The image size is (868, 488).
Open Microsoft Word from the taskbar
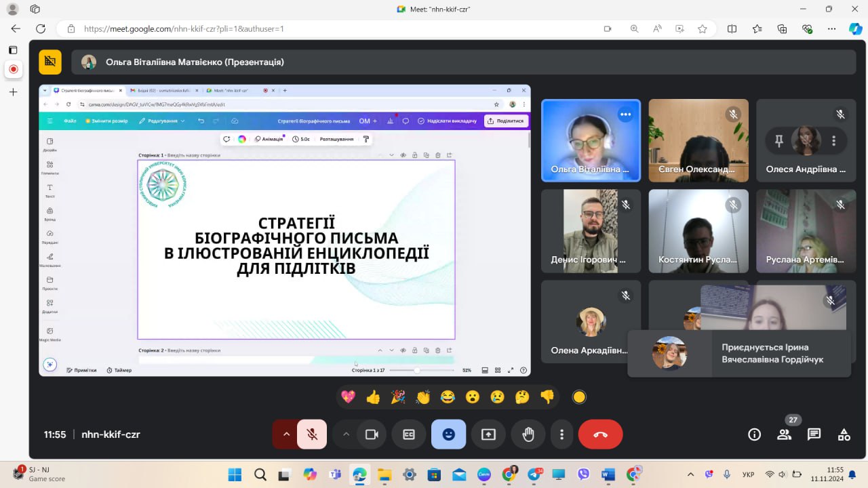(608, 474)
